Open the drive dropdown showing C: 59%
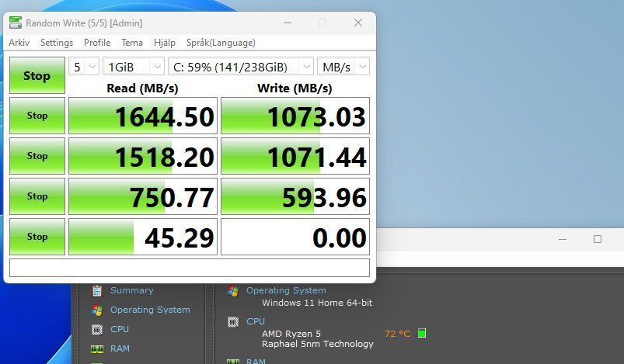Viewport: 624px width, 364px height. (x=241, y=67)
